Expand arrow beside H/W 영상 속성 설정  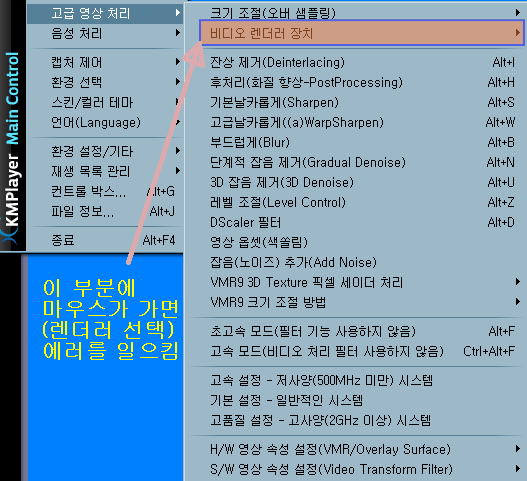pyautogui.click(x=518, y=449)
